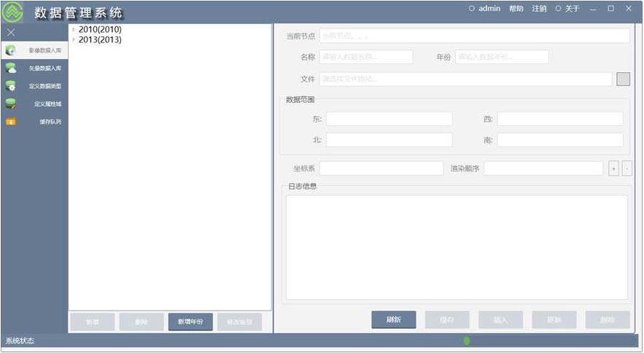The width and height of the screenshot is (644, 353).
Task: Open the 影像数据入库 sidebar item
Action: (34, 50)
